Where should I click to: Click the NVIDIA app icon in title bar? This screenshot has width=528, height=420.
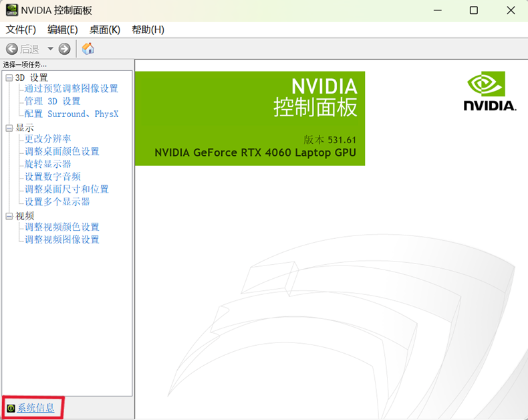coord(12,10)
